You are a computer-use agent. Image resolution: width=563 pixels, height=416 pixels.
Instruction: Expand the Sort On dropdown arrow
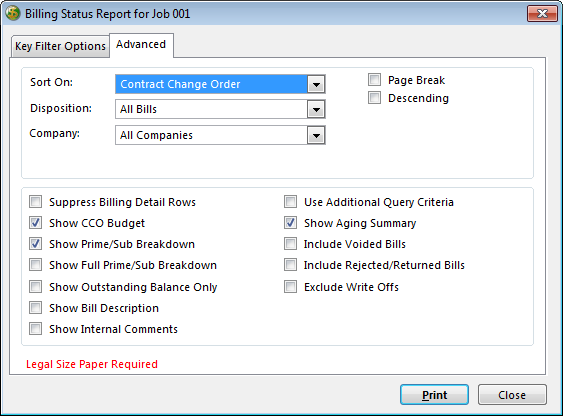(316, 84)
